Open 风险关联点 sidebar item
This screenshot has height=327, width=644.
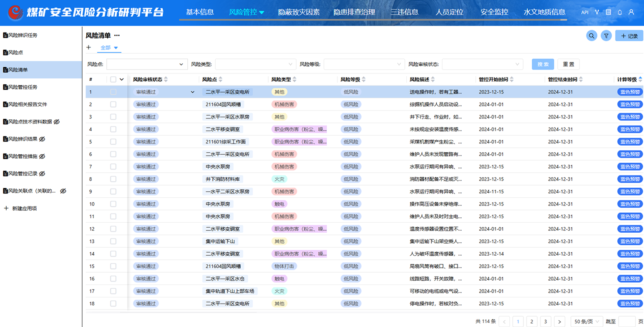tap(41, 191)
